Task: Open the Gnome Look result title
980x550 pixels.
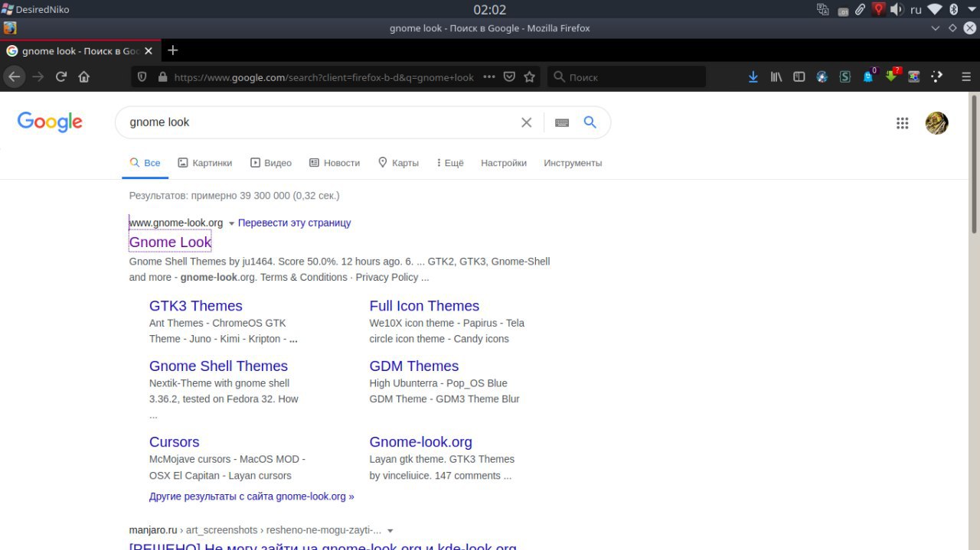Action: click(x=170, y=242)
